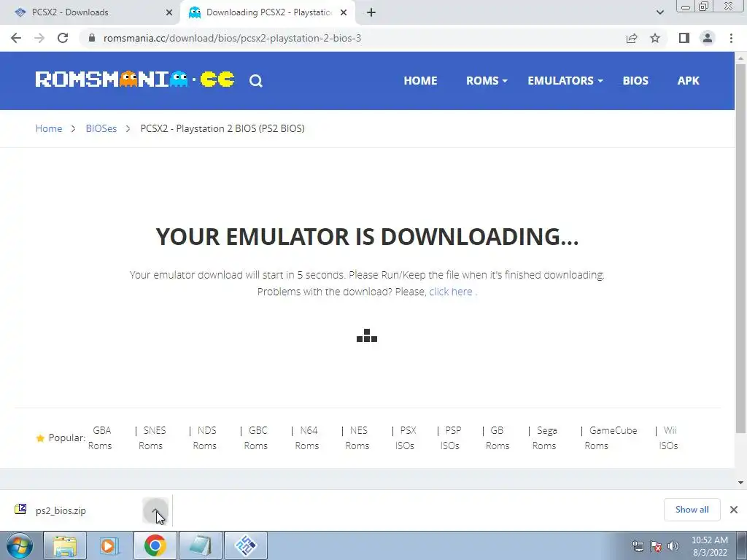Open Wii ISOs popular link
Screen dimensions: 747x560
pos(669,438)
